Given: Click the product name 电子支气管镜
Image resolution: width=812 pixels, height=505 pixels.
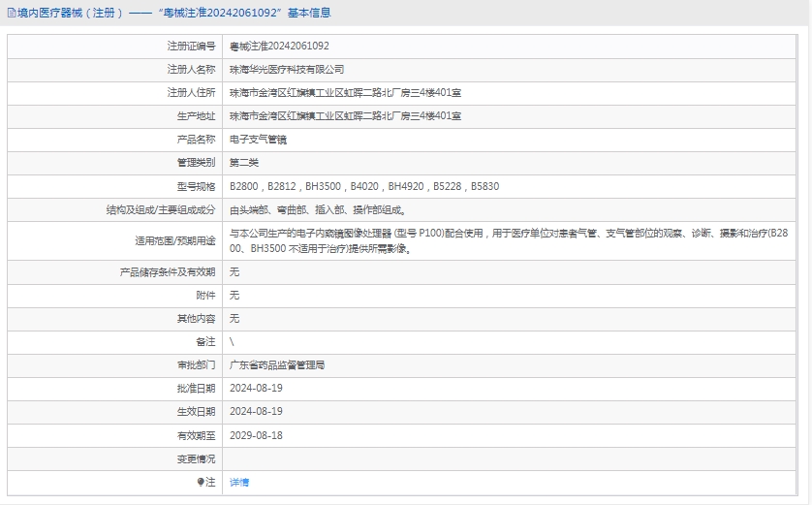Looking at the screenshot, I should [x=258, y=140].
